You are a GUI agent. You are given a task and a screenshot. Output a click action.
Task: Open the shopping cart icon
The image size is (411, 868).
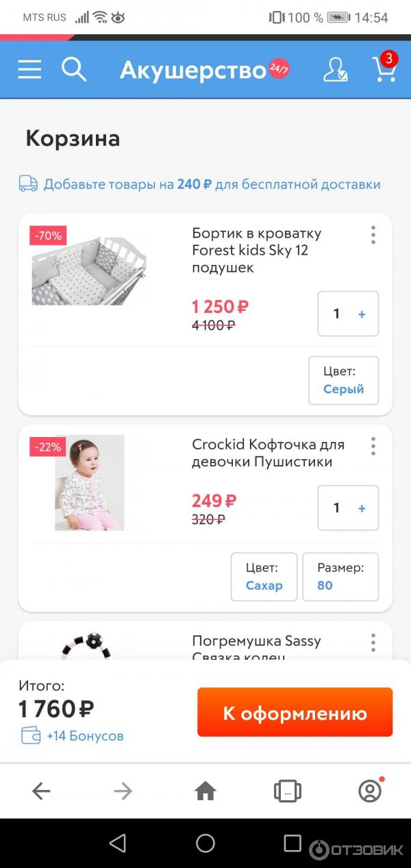[x=384, y=69]
